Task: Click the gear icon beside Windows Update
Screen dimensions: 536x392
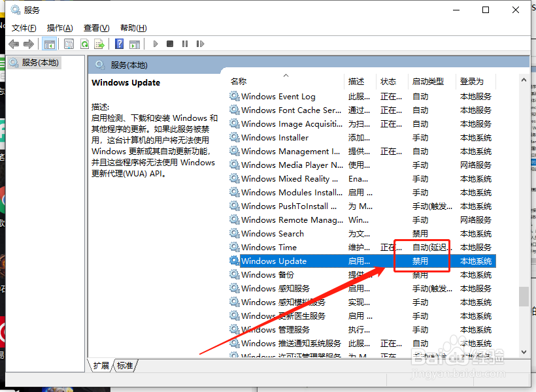Action: click(x=235, y=261)
